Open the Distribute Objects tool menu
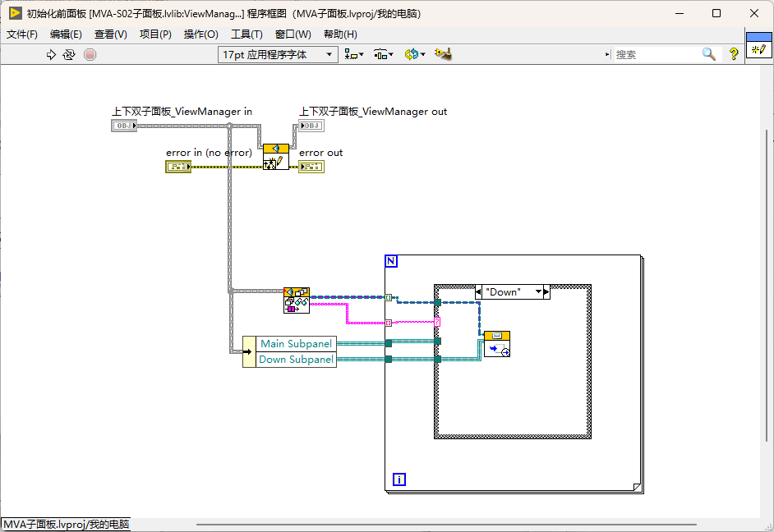 [383, 54]
